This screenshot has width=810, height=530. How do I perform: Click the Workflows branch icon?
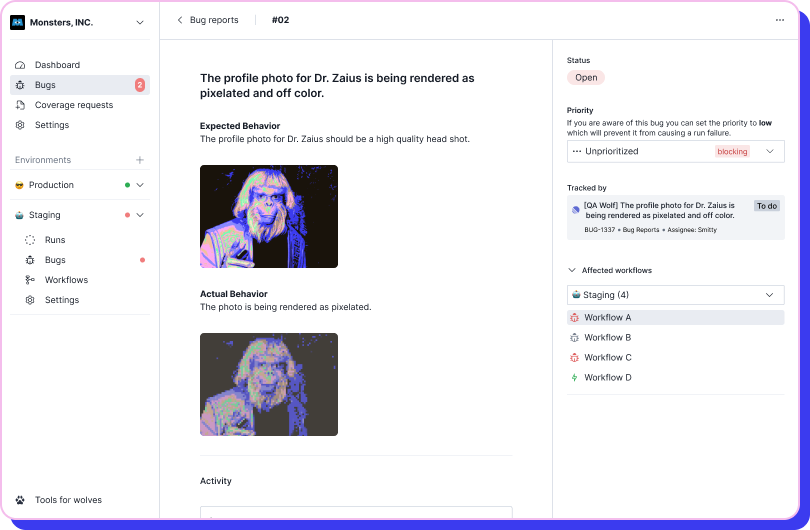pos(30,280)
